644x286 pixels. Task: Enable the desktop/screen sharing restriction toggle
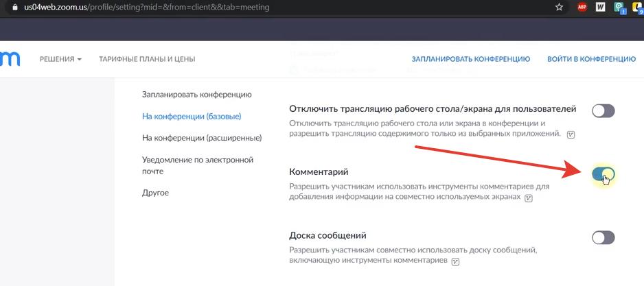pyautogui.click(x=603, y=110)
